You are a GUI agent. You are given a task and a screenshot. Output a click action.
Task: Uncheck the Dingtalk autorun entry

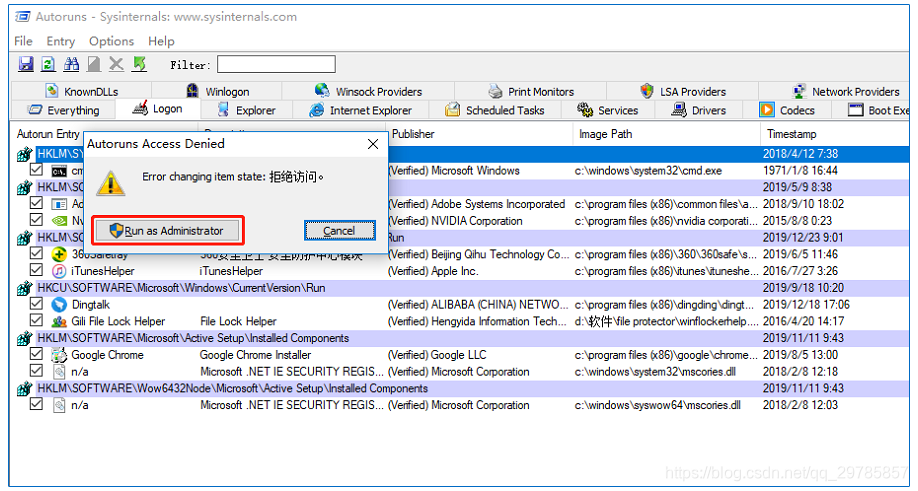click(x=36, y=304)
